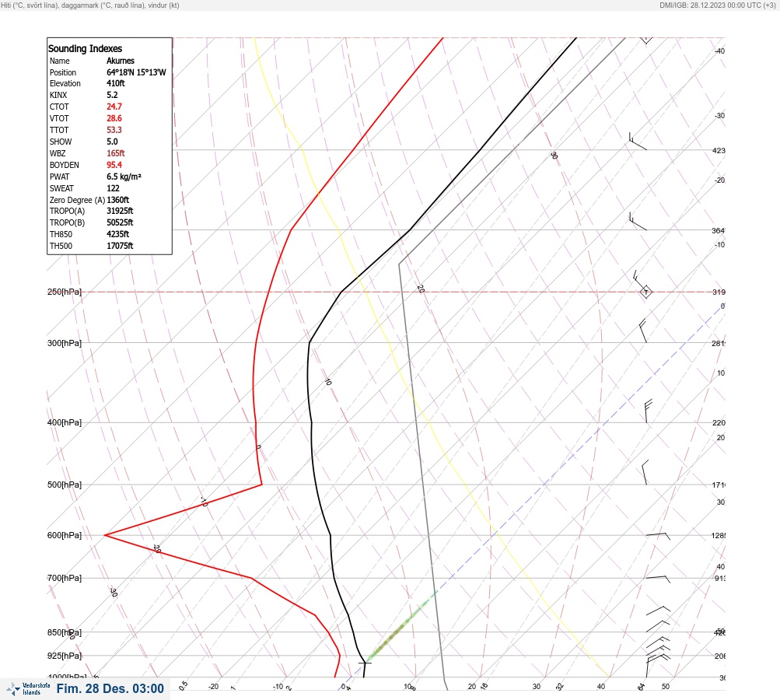This screenshot has width=780, height=700.
Task: Click the wind barb at 600 hPa
Action: [x=658, y=536]
